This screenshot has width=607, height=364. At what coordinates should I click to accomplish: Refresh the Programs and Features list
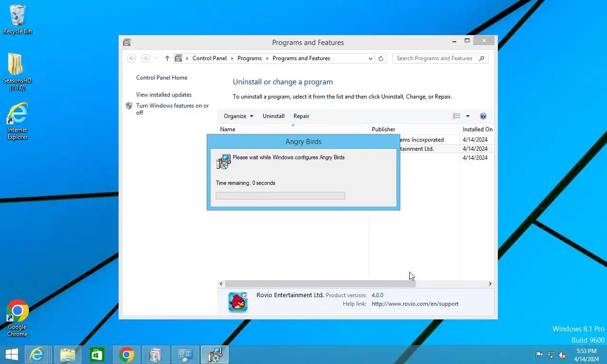[x=380, y=58]
